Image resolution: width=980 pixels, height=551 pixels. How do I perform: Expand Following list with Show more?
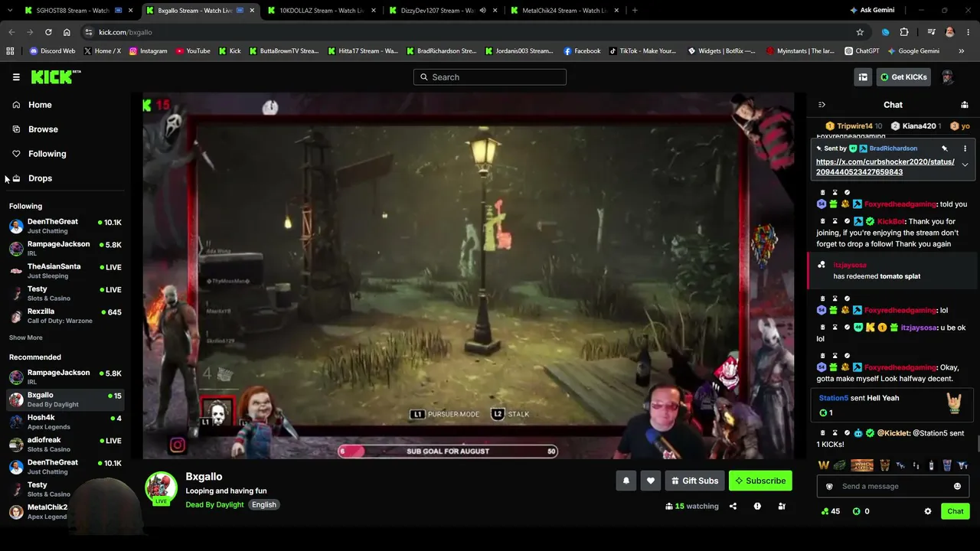coord(26,337)
